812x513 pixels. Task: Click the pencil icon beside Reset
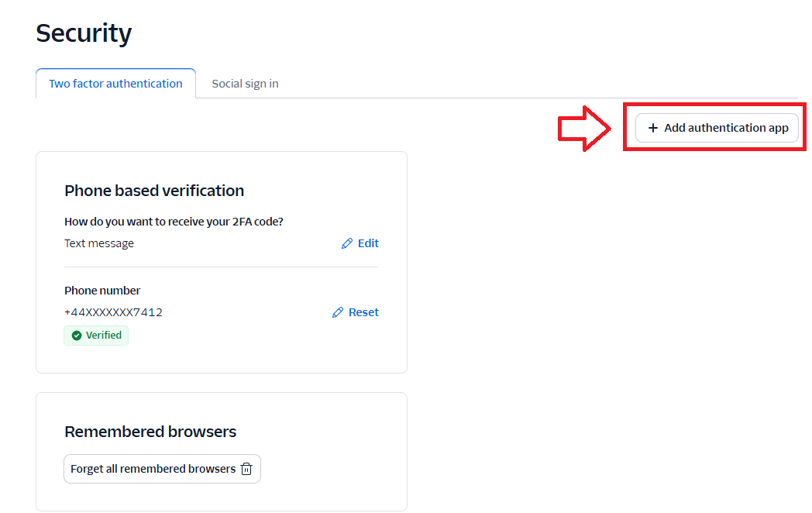338,312
